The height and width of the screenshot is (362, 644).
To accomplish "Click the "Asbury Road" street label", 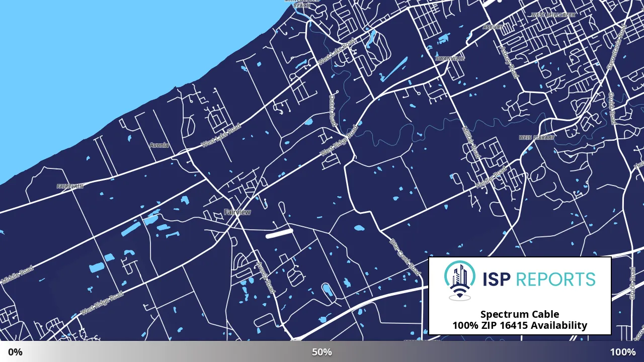I will [x=509, y=62].
